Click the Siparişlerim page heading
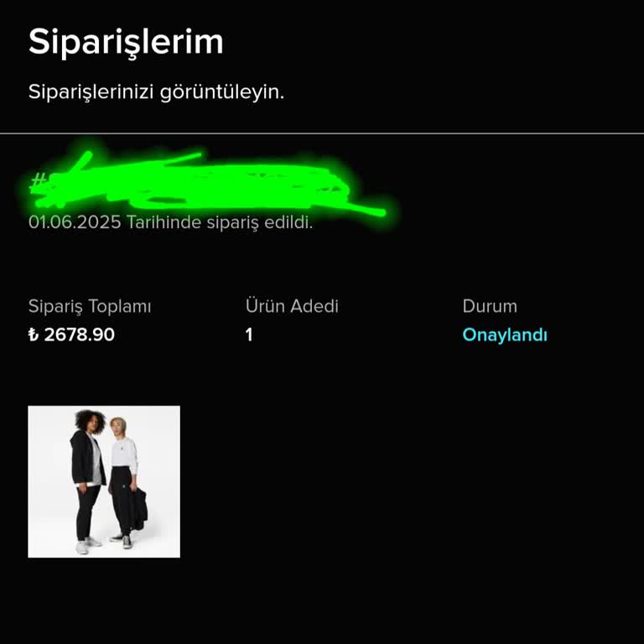Image resolution: width=644 pixels, height=644 pixels. (126, 42)
